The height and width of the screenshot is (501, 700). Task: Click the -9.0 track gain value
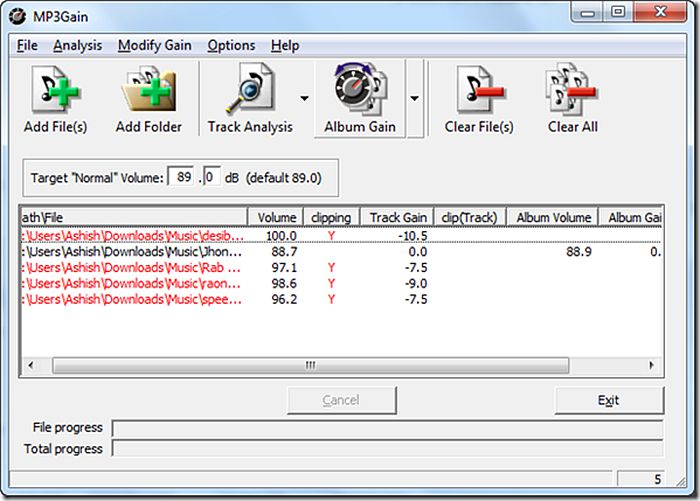coord(416,284)
